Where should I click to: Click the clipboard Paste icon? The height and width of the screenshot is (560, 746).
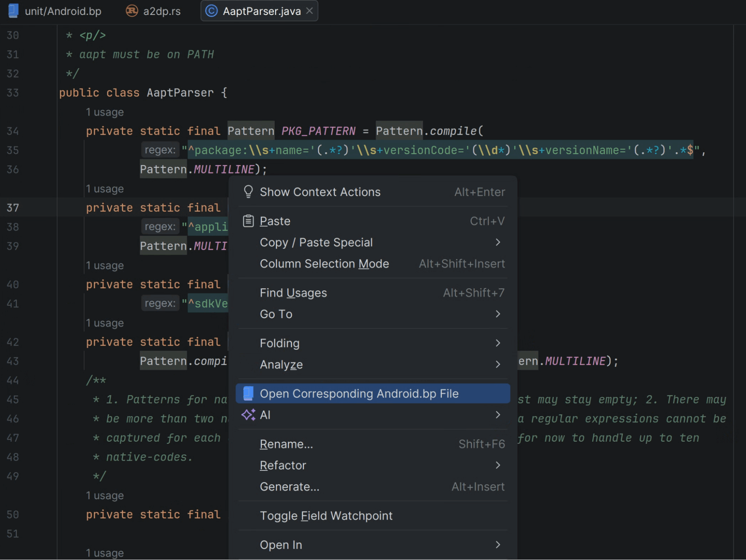click(248, 221)
